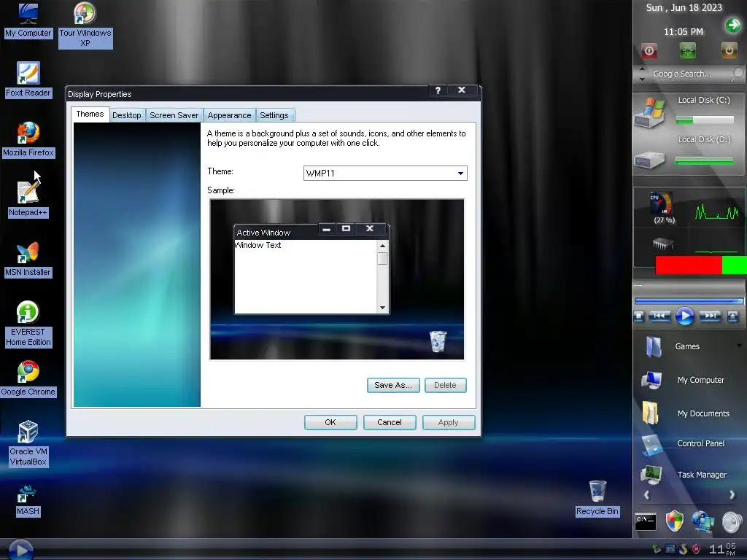Open Local Disk (D:) drive icon

pos(649,160)
